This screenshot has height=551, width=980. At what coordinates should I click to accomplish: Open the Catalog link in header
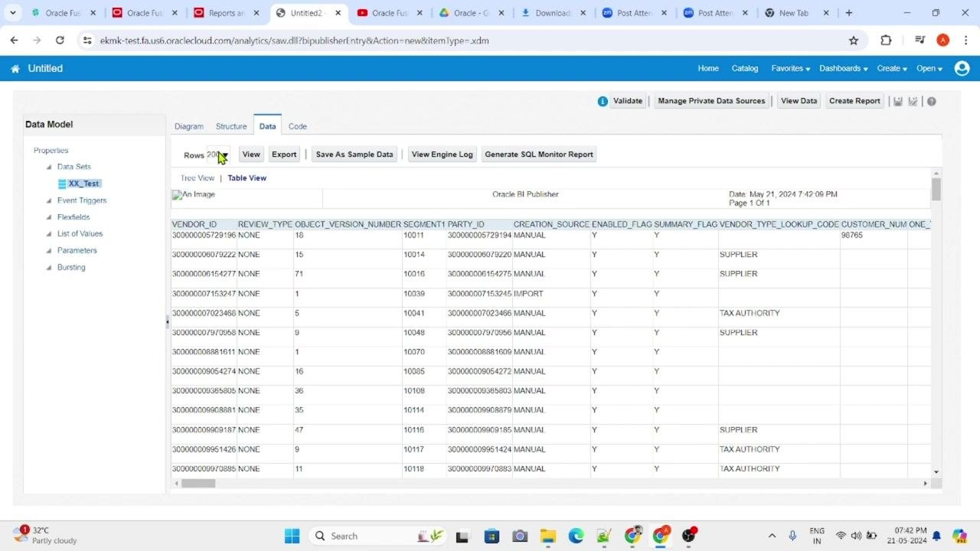tap(745, 69)
